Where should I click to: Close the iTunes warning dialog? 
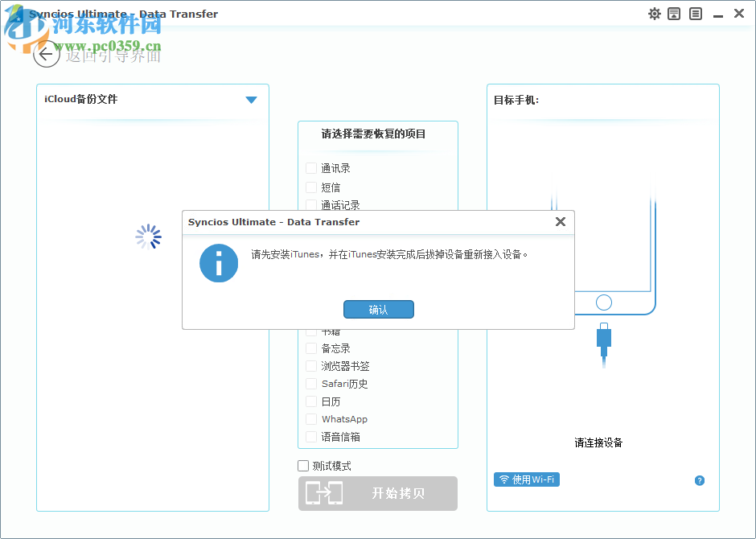point(561,221)
